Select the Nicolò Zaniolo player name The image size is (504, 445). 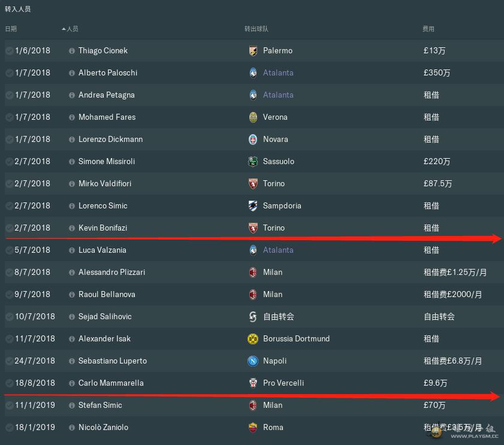point(103,427)
